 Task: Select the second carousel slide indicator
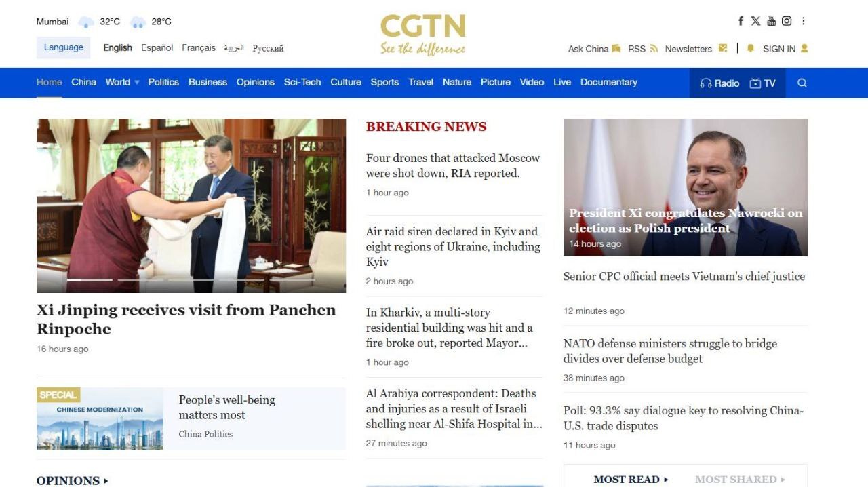140,279
